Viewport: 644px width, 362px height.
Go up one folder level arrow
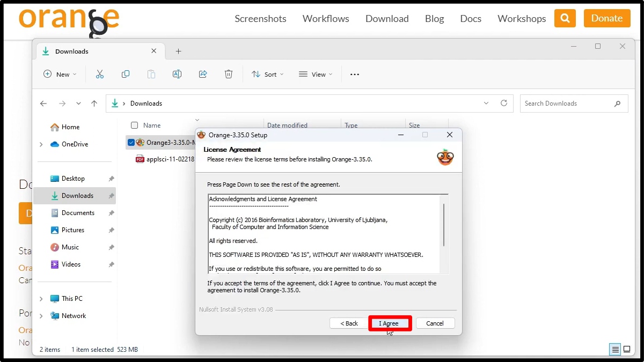click(94, 104)
